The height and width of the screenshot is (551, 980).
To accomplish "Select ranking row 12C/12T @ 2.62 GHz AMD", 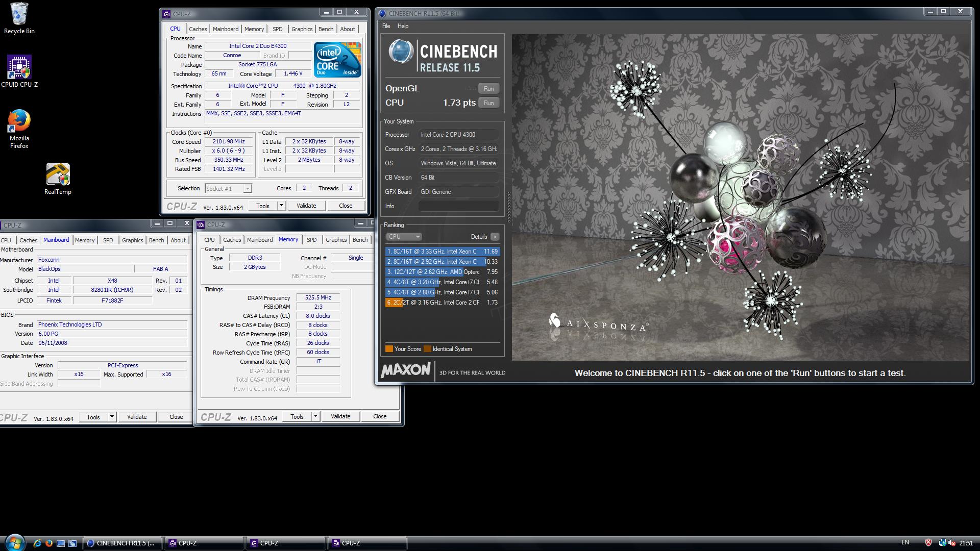I will 443,272.
